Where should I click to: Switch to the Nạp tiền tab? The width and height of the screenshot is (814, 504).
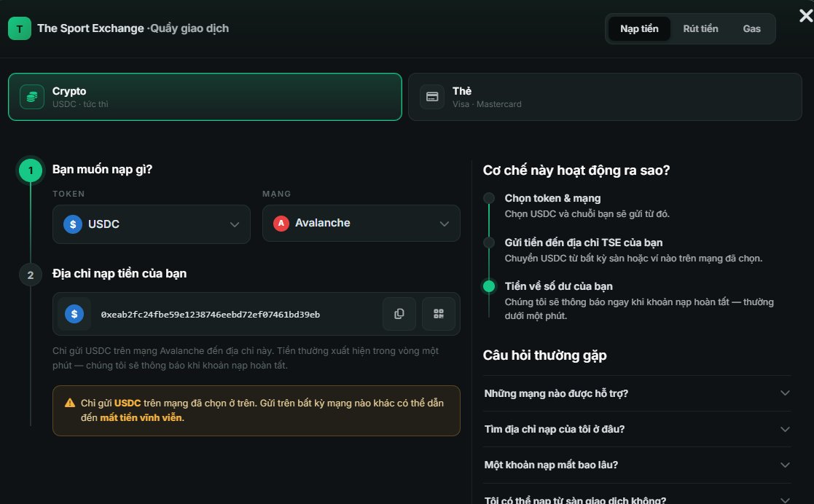(x=639, y=28)
